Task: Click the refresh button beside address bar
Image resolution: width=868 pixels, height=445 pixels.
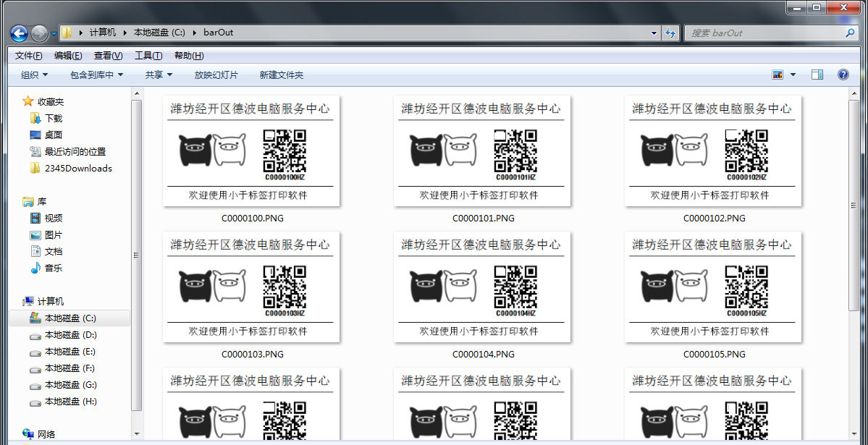Action: pos(670,33)
